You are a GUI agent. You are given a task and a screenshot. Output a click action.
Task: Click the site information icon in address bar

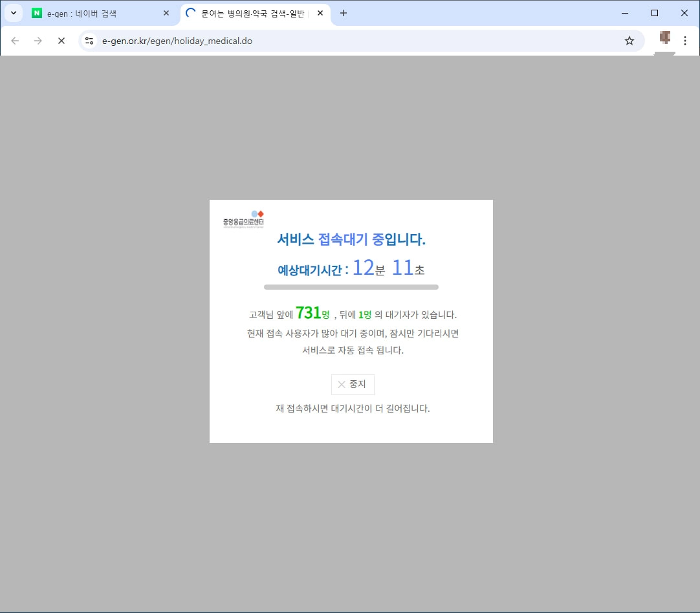(88, 40)
